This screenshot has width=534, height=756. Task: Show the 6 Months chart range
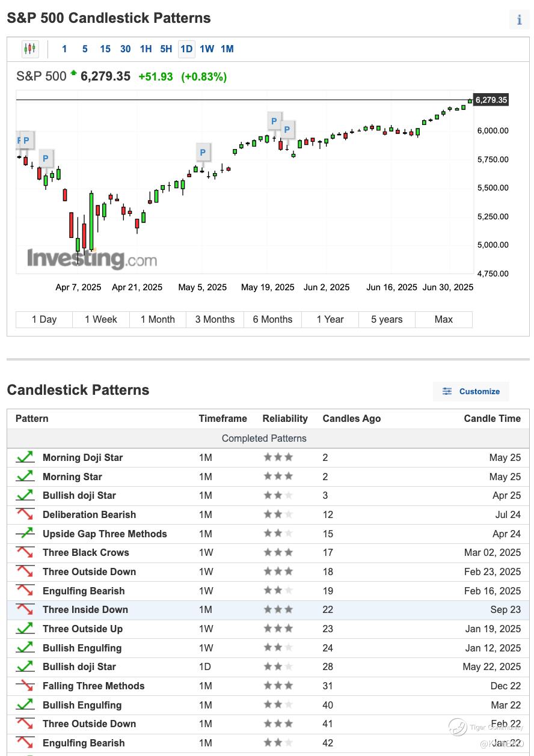click(x=272, y=320)
